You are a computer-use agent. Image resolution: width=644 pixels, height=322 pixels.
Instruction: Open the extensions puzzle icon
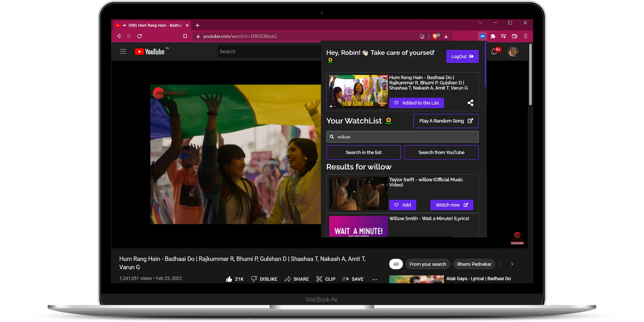pyautogui.click(x=493, y=36)
